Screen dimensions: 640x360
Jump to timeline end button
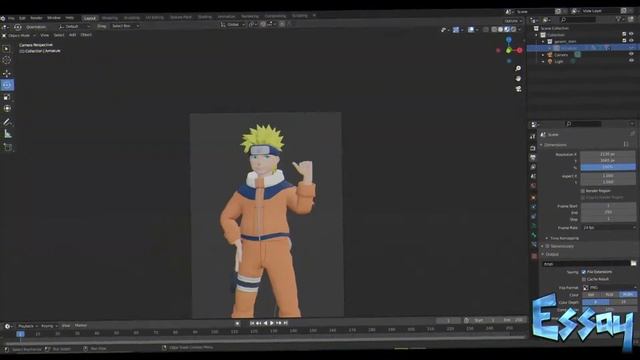click(286, 323)
